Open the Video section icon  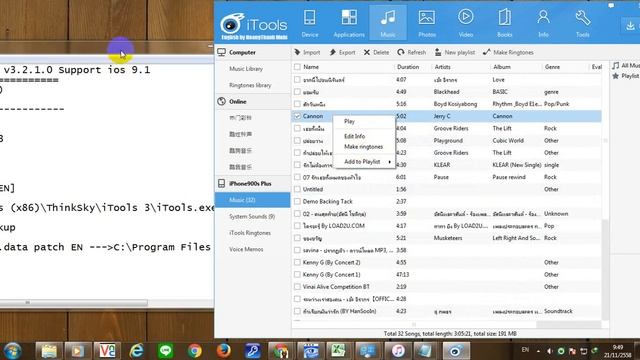466,23
